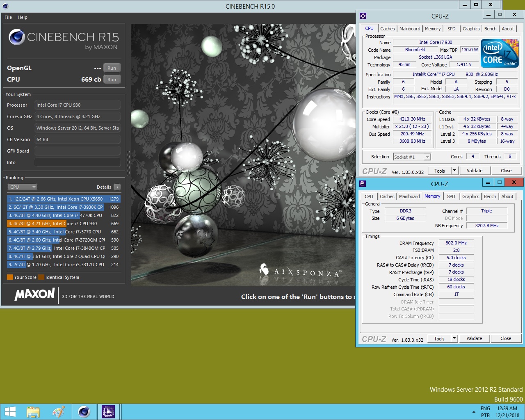Switch to Memory tab in top CPU-Z
This screenshot has width=525, height=420.
point(433,29)
